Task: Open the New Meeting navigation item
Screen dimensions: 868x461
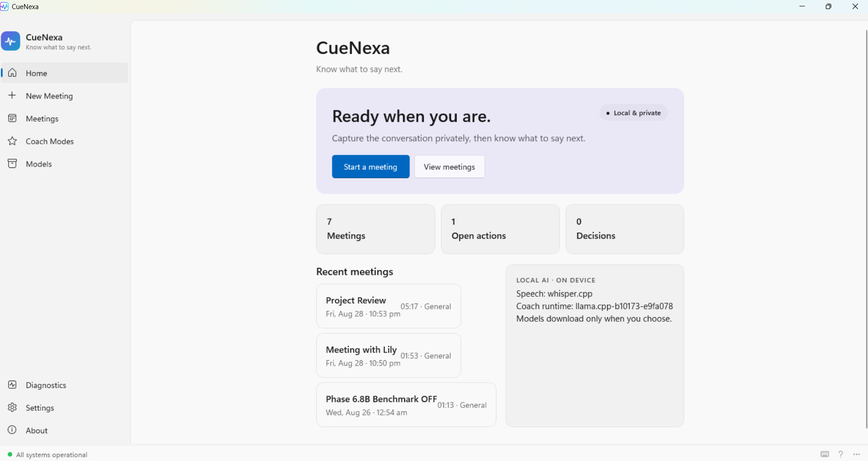Action: pos(64,96)
